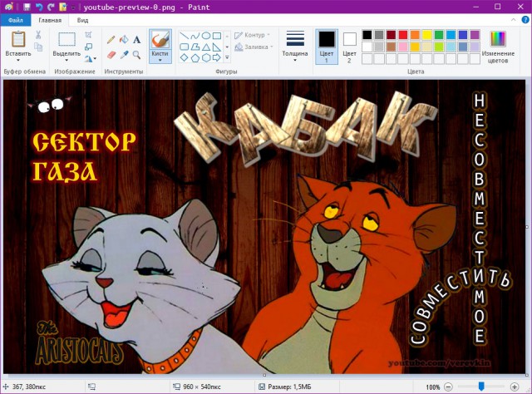532x394 pixels.
Task: Pick the green color swatch
Action: [x=439, y=35]
